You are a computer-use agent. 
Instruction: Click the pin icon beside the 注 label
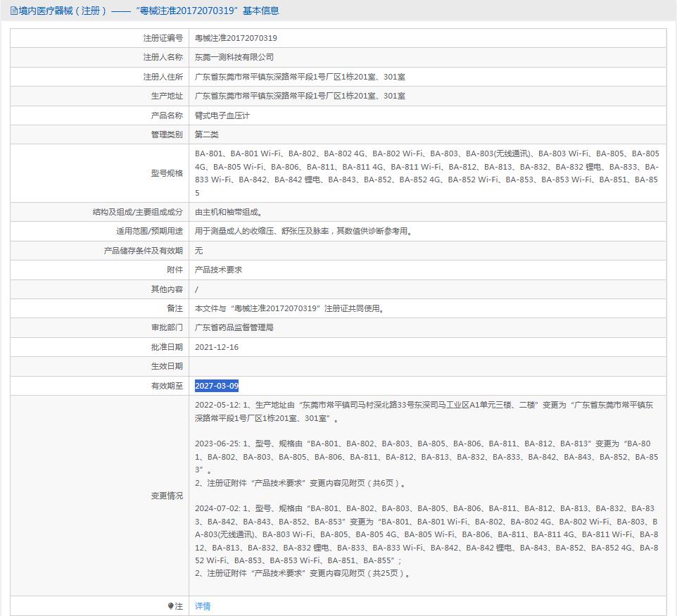[x=170, y=606]
